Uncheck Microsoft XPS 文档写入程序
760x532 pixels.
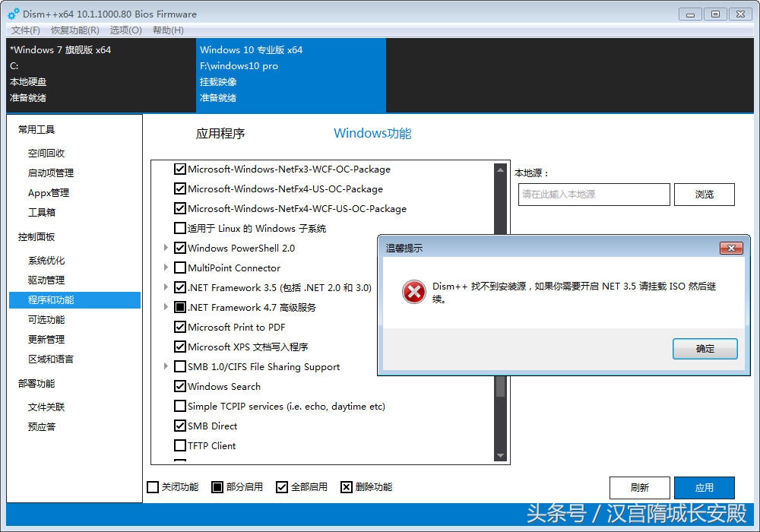(180, 347)
